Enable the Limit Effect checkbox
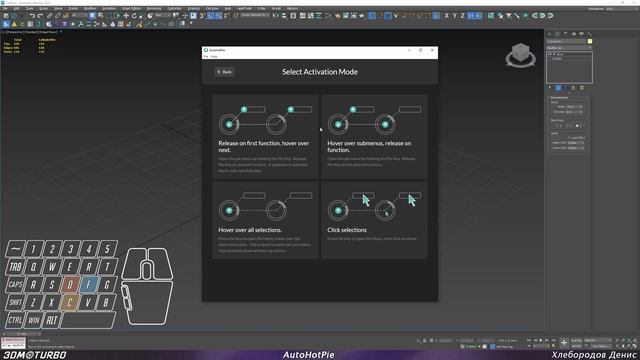Viewport: 640px width, 360px height. (569, 138)
